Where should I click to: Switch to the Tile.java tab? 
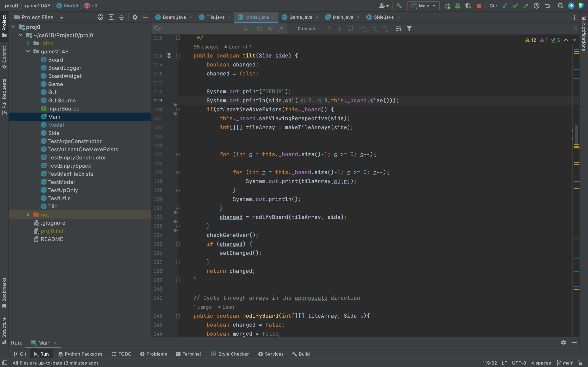(215, 17)
